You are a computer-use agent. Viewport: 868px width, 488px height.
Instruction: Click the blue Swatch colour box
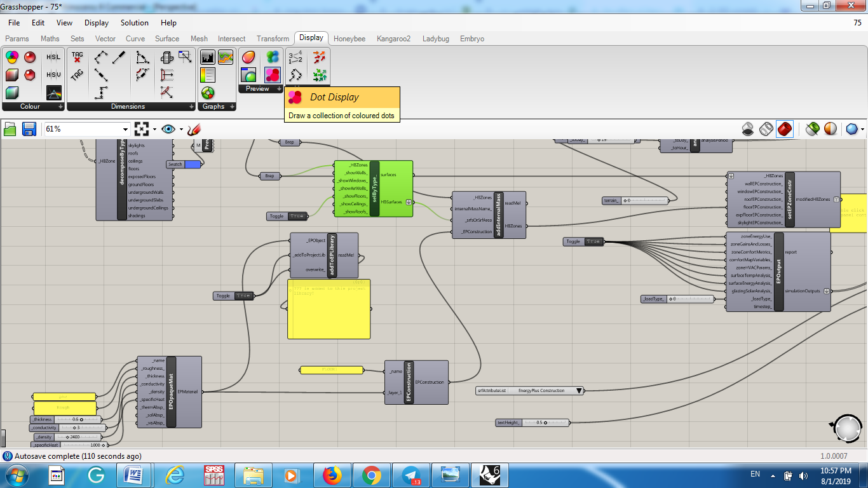[193, 164]
